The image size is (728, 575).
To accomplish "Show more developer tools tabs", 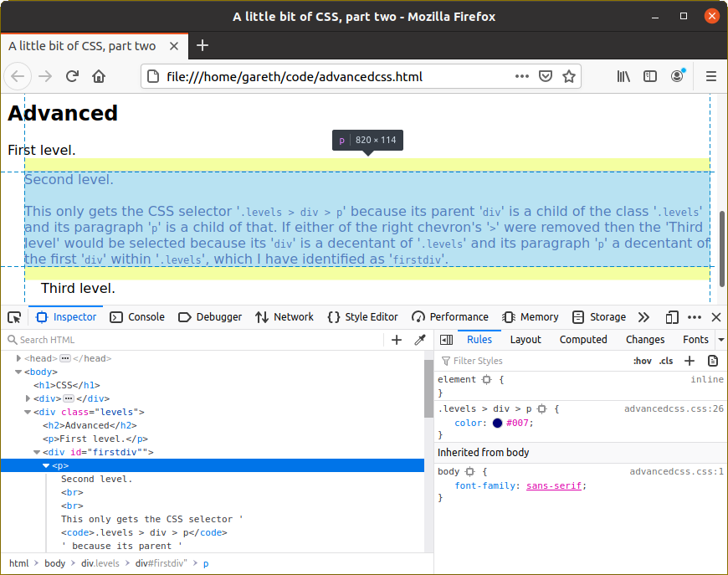I will 643,317.
